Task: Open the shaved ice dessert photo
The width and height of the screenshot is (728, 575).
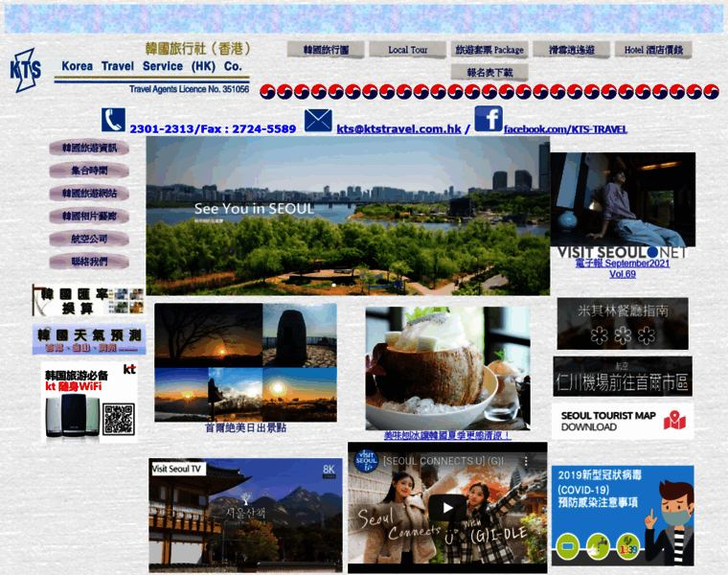Action: (x=447, y=368)
